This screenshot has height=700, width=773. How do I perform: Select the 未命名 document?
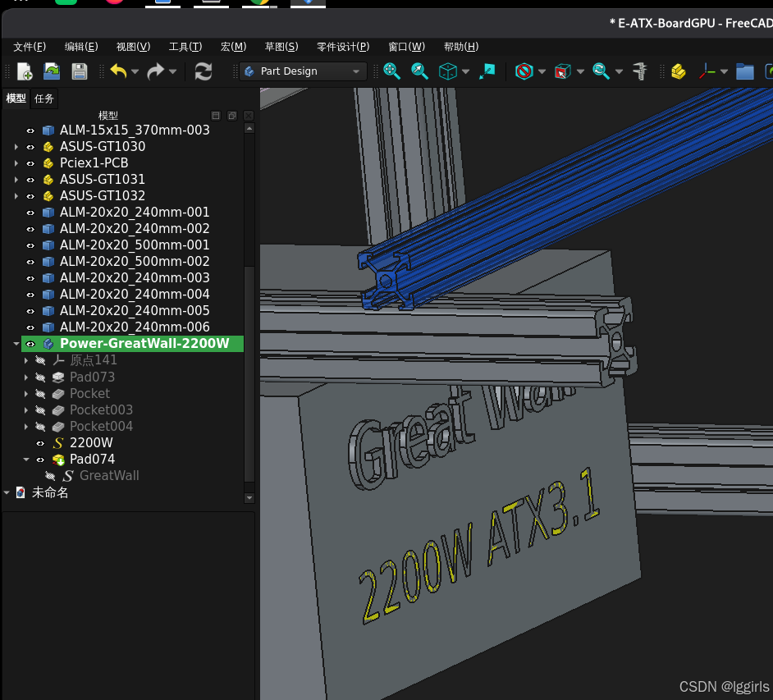click(x=50, y=492)
